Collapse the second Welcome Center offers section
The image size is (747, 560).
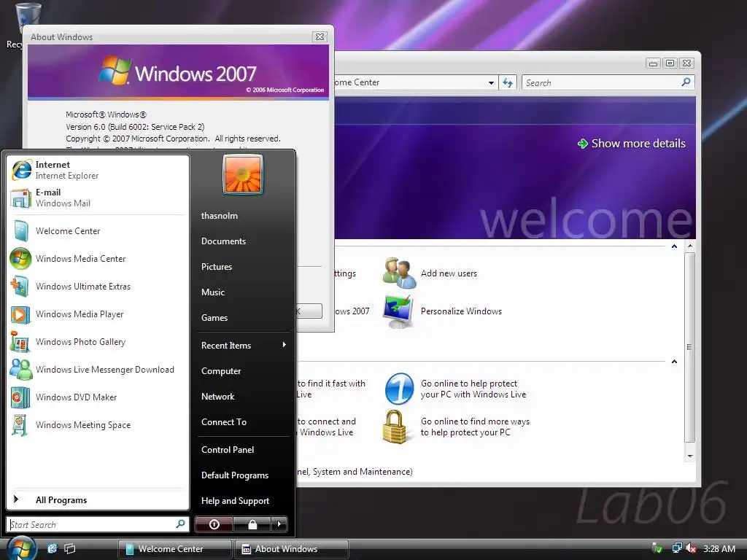tap(674, 362)
